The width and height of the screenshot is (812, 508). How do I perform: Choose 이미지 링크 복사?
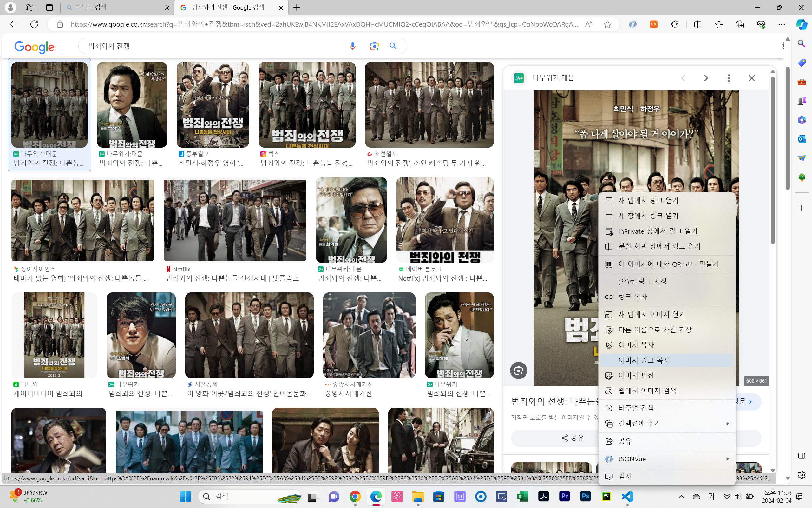click(667, 360)
